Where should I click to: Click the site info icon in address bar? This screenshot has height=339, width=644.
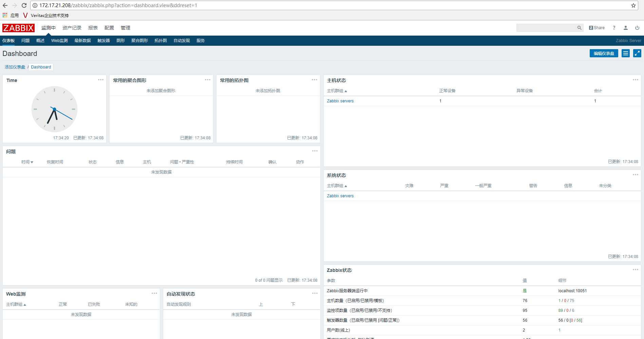coord(35,5)
